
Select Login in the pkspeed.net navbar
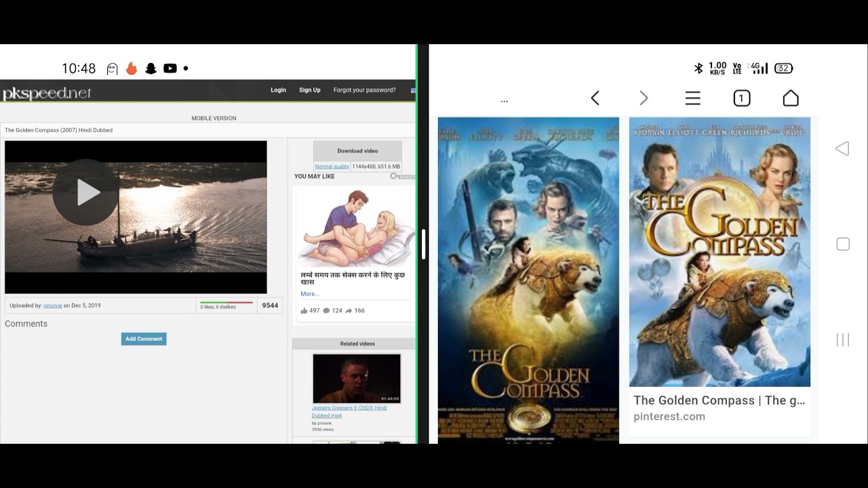click(x=278, y=89)
